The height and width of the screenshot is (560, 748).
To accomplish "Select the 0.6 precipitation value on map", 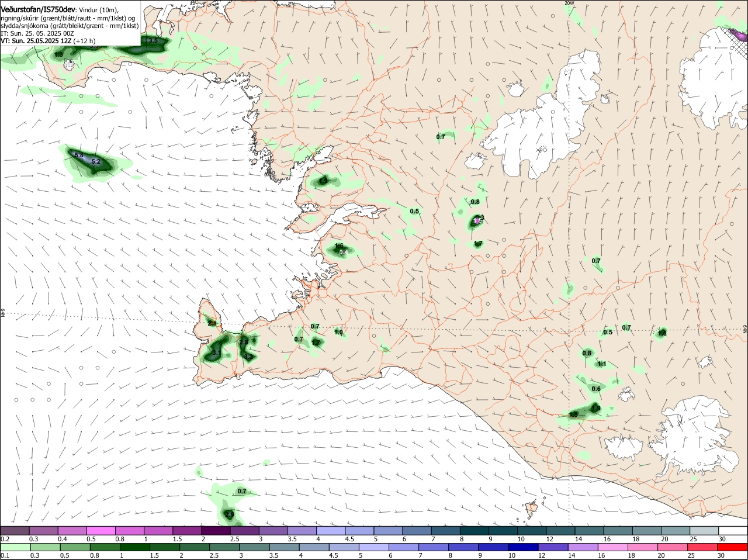I will pos(596,389).
